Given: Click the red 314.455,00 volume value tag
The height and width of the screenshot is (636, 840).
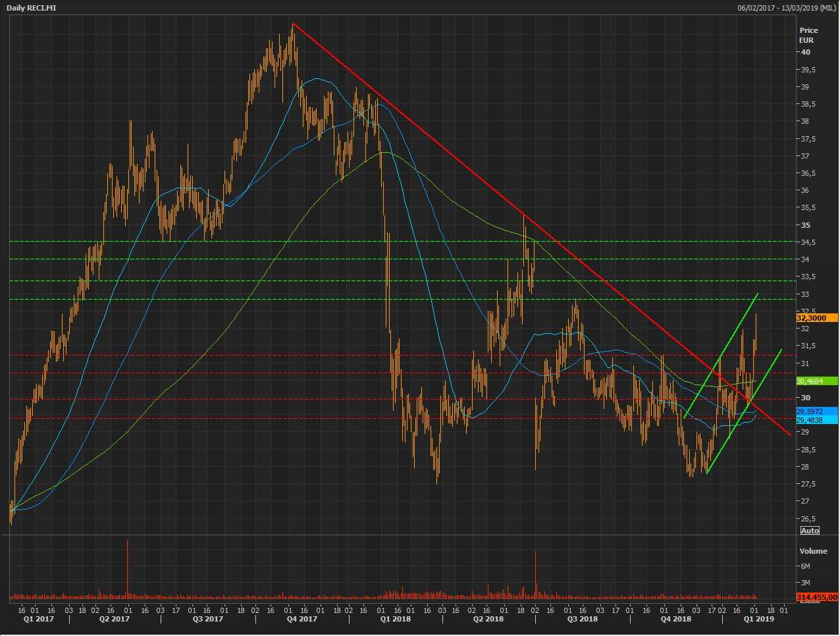Looking at the screenshot, I should (x=816, y=597).
